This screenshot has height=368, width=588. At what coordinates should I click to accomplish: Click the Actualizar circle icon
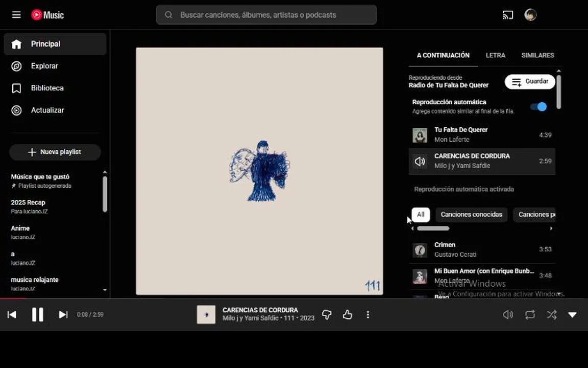tap(16, 110)
